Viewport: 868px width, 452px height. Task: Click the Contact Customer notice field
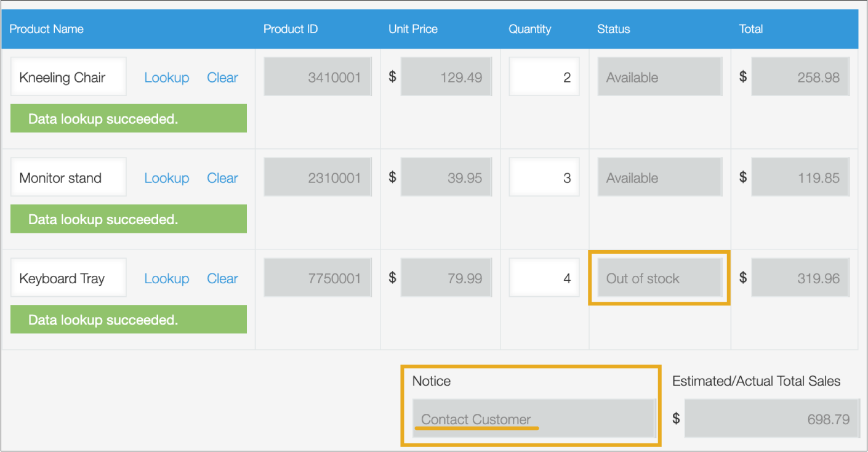pos(534,419)
